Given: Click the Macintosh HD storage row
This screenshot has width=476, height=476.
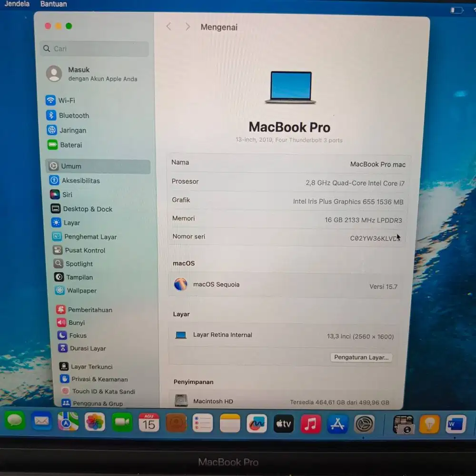Looking at the screenshot, I should point(283,401).
